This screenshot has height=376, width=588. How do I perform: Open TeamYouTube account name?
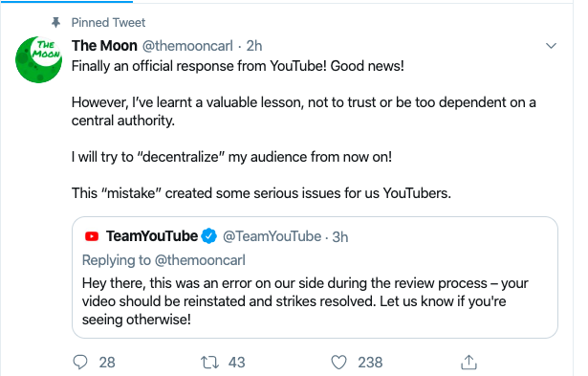tap(152, 236)
